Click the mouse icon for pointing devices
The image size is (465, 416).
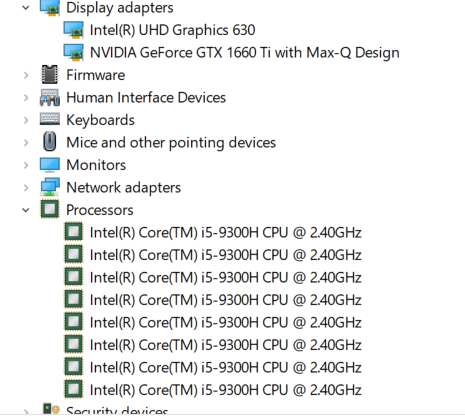[50, 142]
